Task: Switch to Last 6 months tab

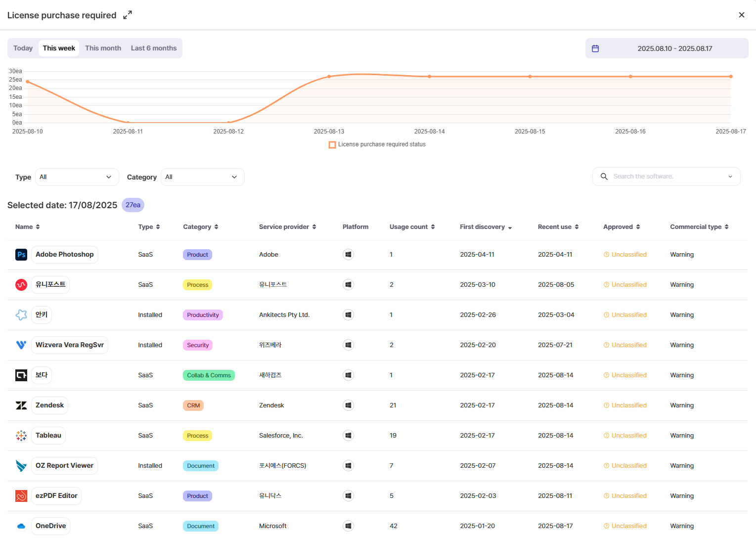Action: coord(154,48)
